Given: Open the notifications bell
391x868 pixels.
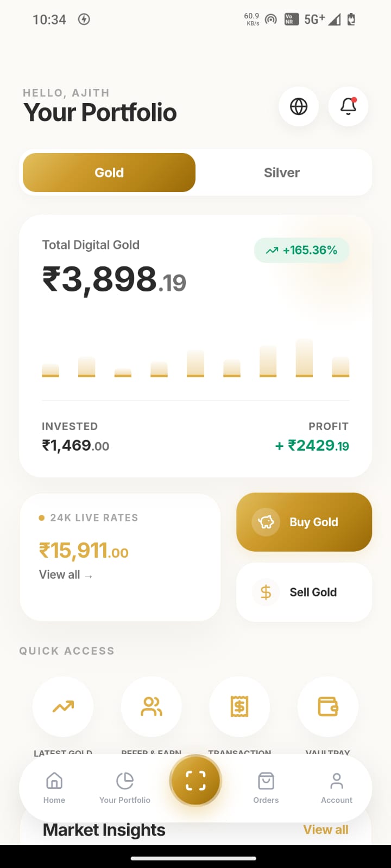Looking at the screenshot, I should pyautogui.click(x=348, y=106).
